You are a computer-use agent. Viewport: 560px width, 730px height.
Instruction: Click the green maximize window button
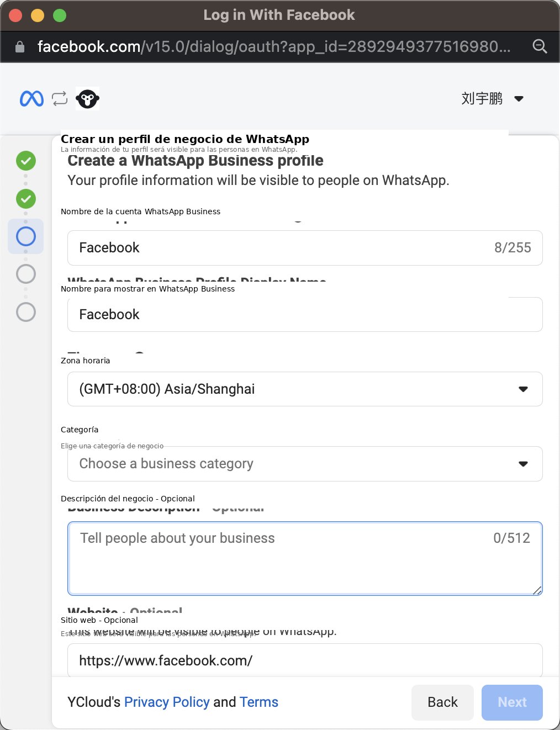click(60, 15)
